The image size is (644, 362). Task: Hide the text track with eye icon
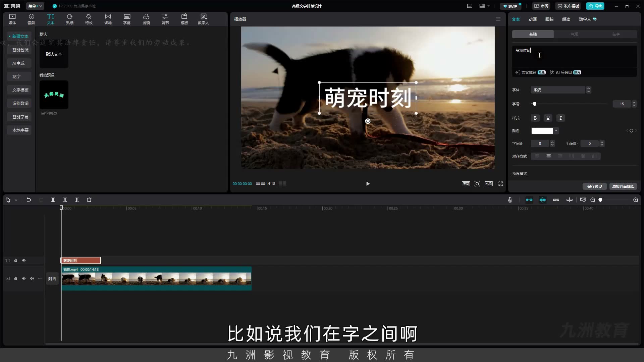[x=24, y=260]
